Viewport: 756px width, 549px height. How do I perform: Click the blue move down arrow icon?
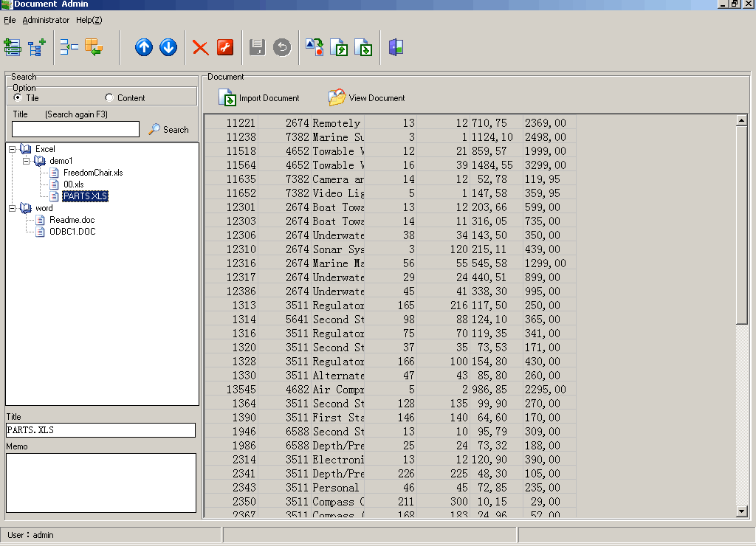[x=168, y=48]
